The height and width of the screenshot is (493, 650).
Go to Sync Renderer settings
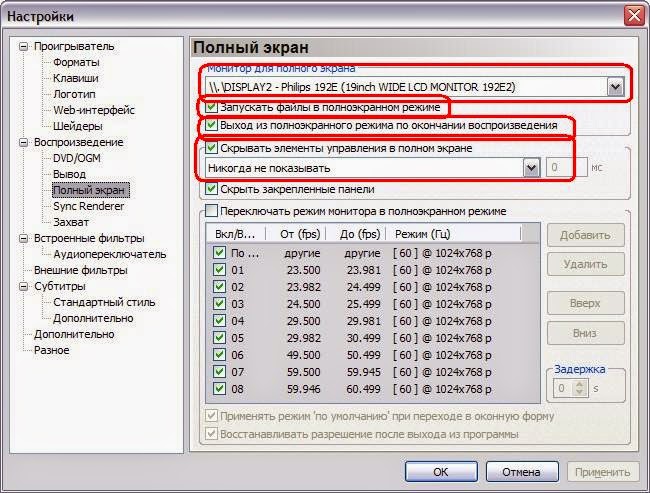(88, 206)
